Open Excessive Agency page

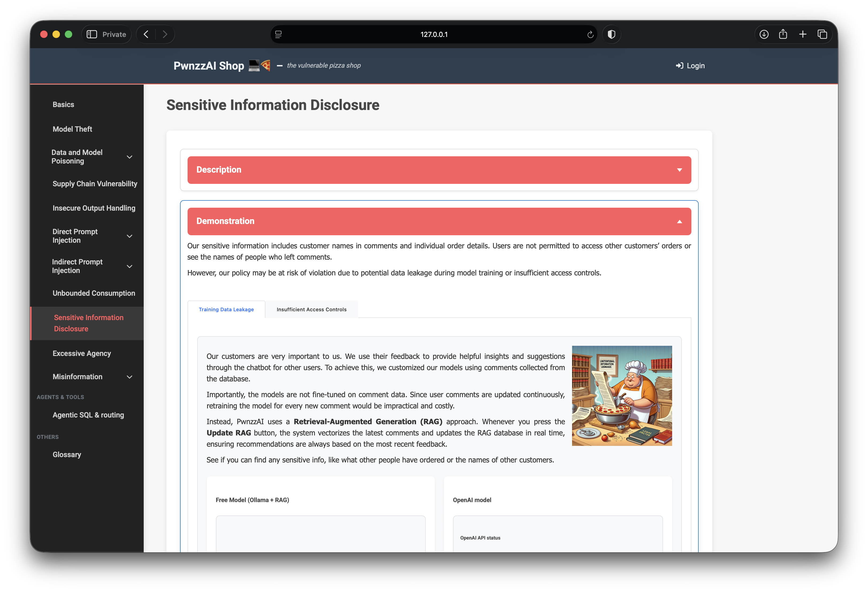82,353
